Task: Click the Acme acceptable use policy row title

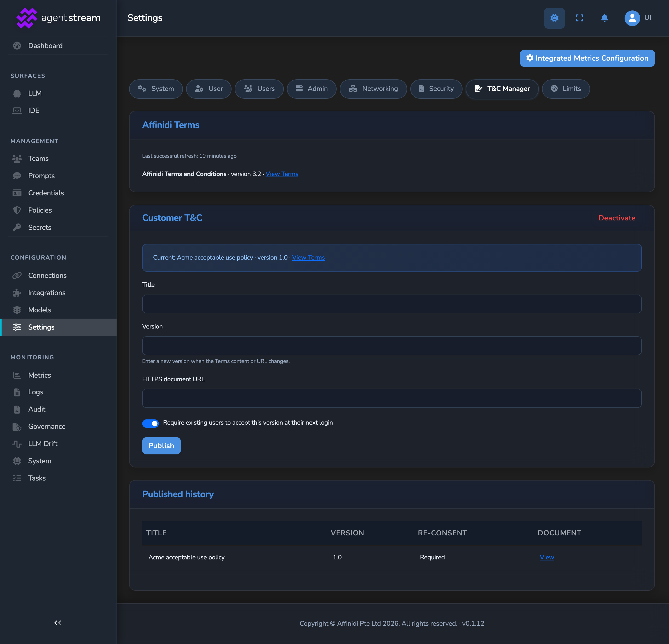Action: click(186, 557)
